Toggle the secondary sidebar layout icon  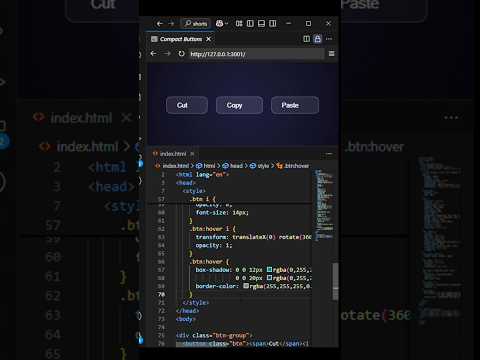tap(273, 23)
